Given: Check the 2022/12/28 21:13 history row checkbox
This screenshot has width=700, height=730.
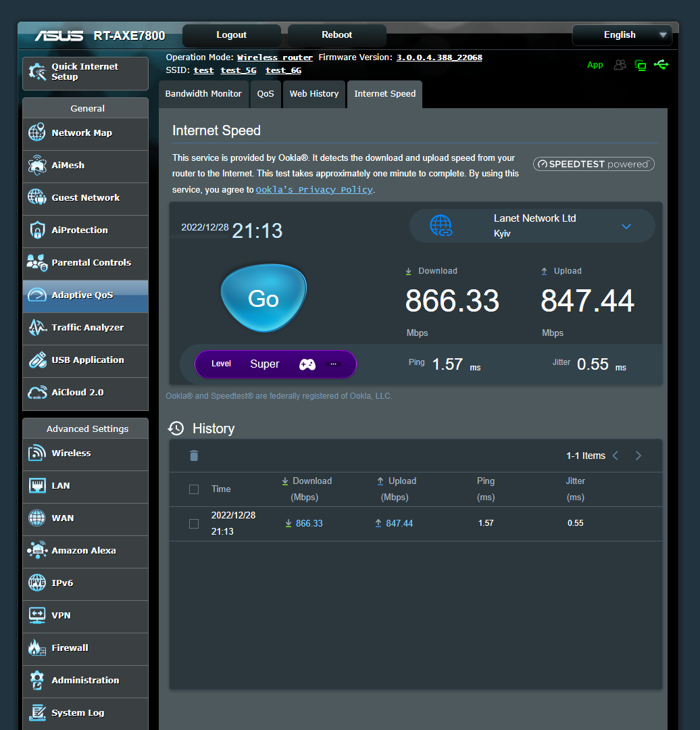Looking at the screenshot, I should tap(194, 524).
